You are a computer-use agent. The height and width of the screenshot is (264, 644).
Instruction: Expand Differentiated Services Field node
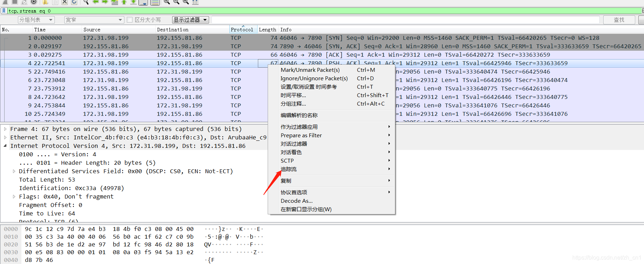(x=14, y=171)
